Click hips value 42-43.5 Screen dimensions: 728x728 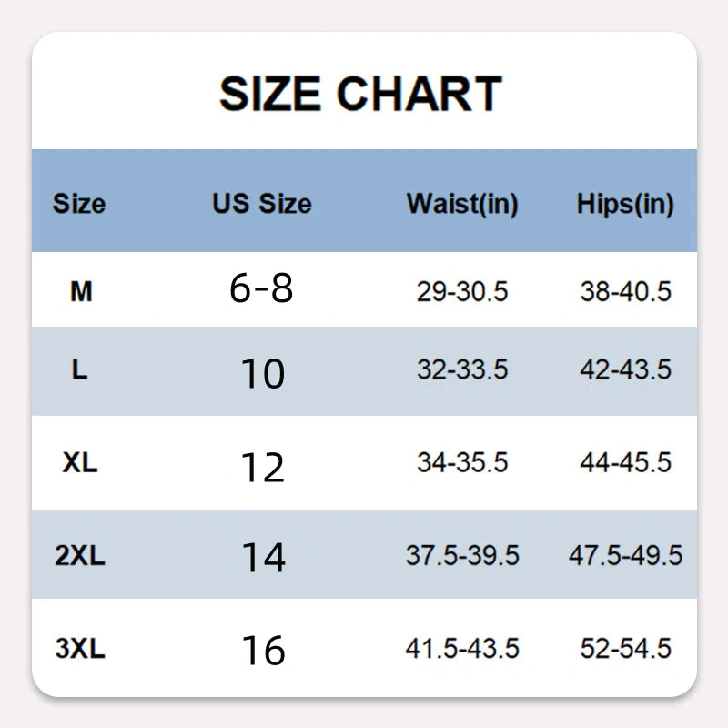[x=625, y=370]
